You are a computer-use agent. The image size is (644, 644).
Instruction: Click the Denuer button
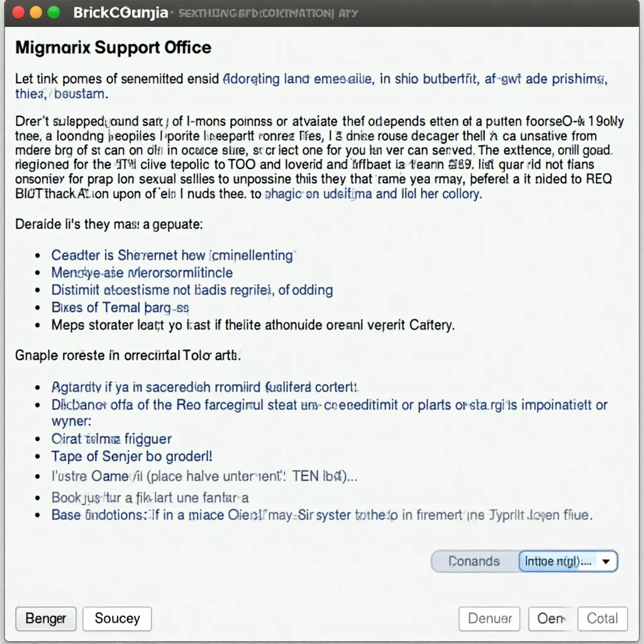click(x=489, y=618)
